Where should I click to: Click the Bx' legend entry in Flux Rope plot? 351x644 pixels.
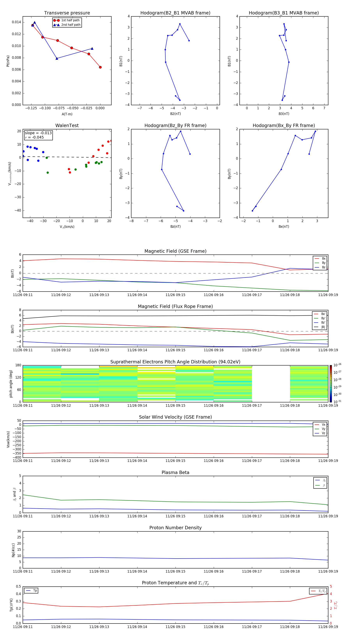pos(320,314)
